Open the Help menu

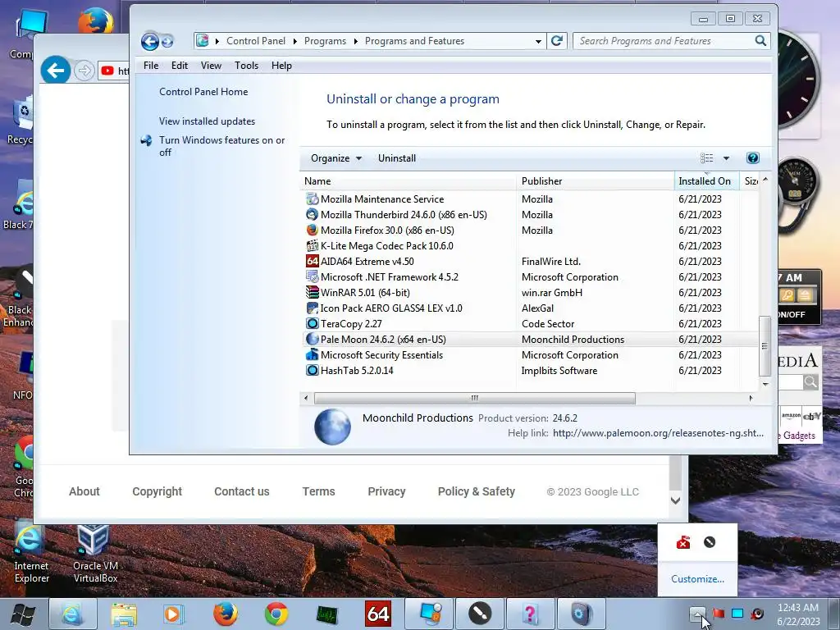pyautogui.click(x=281, y=66)
